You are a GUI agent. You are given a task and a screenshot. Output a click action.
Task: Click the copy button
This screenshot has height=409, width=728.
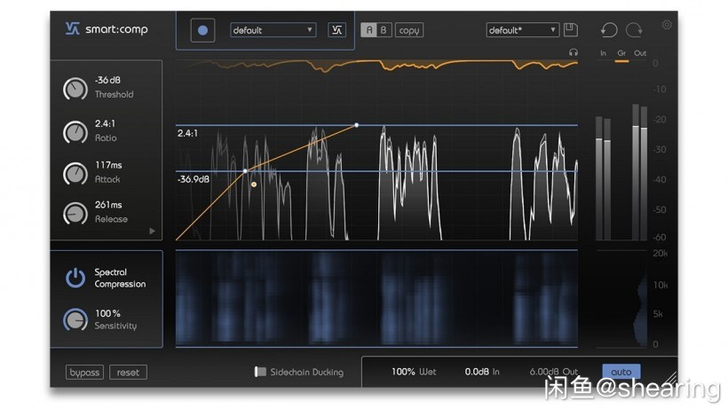409,30
